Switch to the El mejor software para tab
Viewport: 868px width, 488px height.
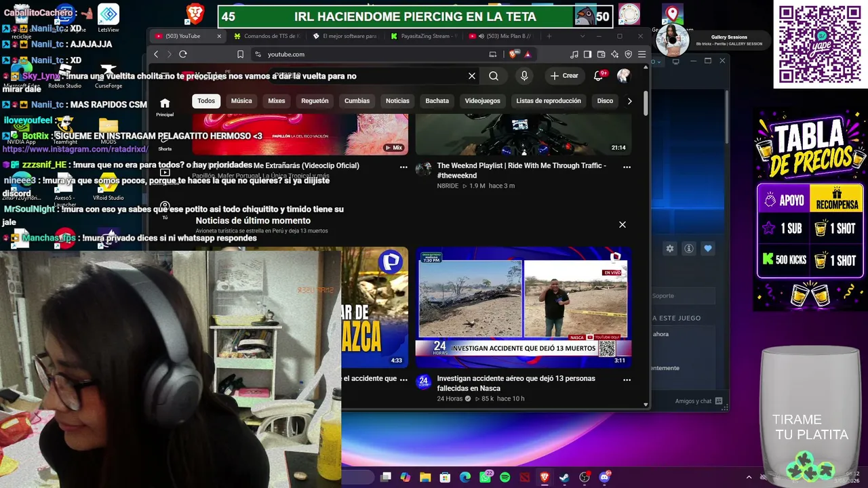345,36
